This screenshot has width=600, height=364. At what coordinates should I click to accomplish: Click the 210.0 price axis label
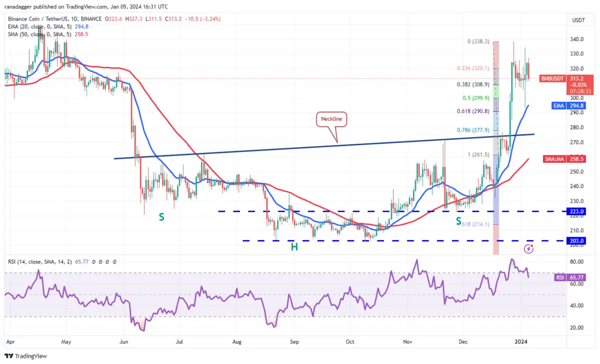click(578, 231)
